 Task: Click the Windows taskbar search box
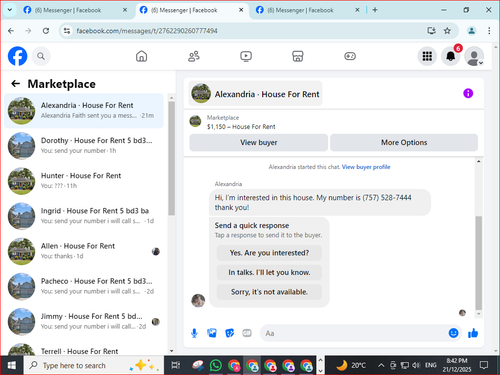pyautogui.click(x=94, y=365)
